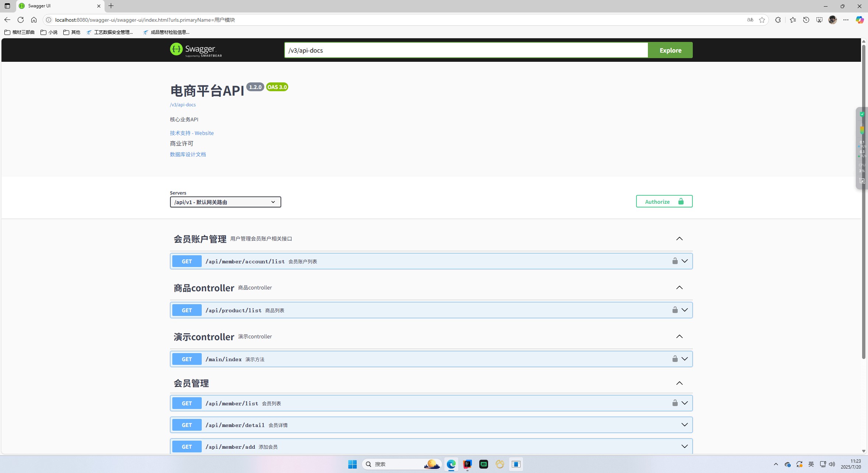Collapse the 会员账户管理 section

tap(679, 239)
